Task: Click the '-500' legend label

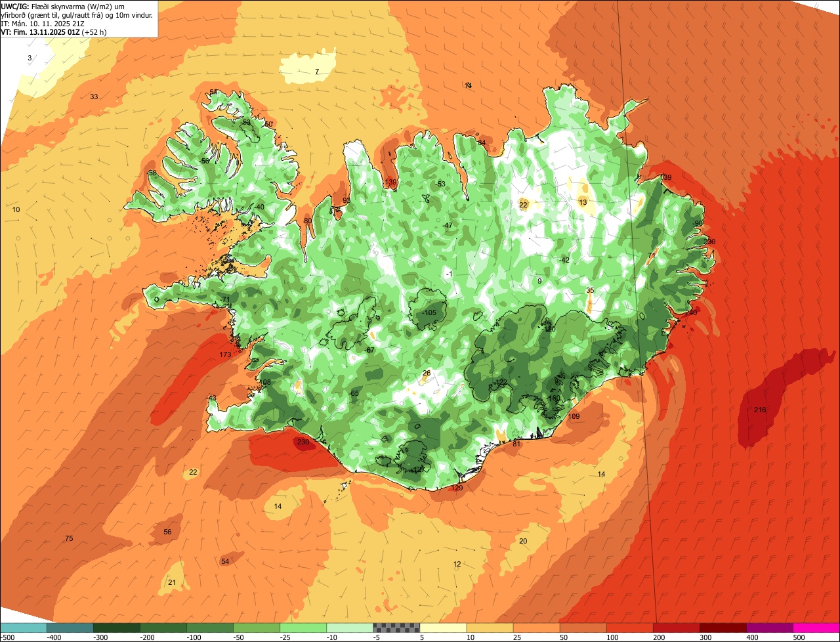Action: pos(8,637)
